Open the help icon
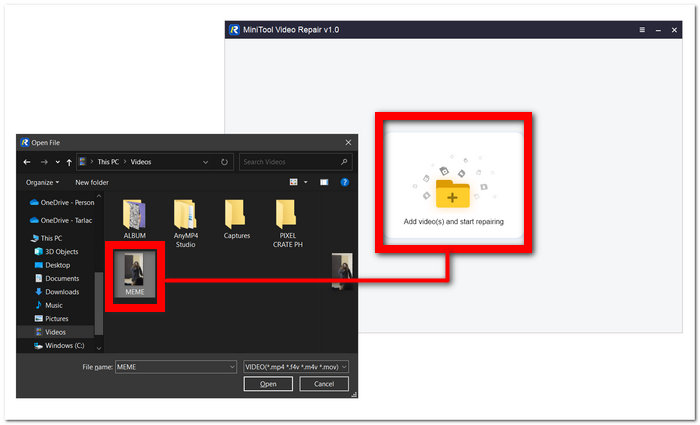This screenshot has width=700, height=425. pyautogui.click(x=345, y=182)
